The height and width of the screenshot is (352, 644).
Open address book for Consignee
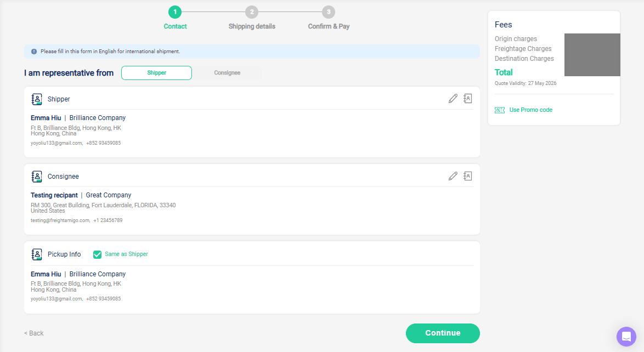[468, 176]
